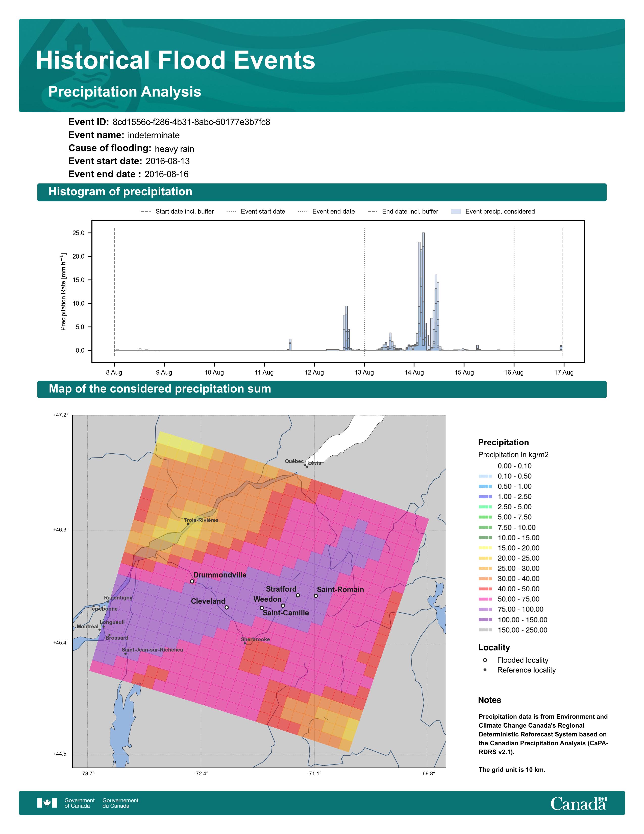
Task: Click the -69.8° longitude label
Action: pyautogui.click(x=428, y=774)
